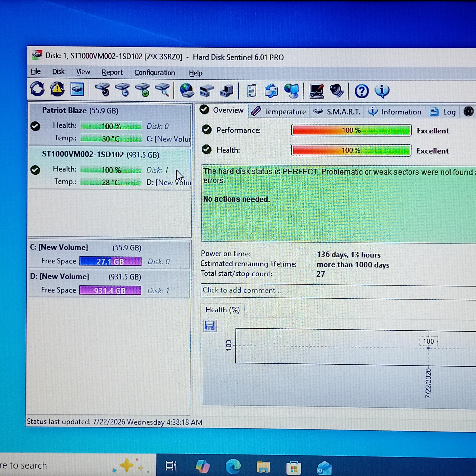Click the Patriot Blaze Health 100 % bar
Image resolution: width=476 pixels, height=476 pixels.
pyautogui.click(x=111, y=126)
